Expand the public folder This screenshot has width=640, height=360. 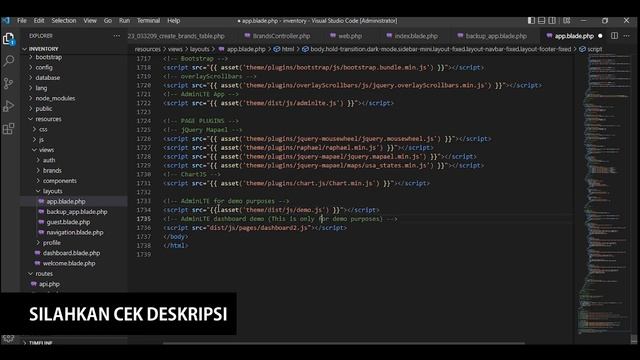pos(44,109)
